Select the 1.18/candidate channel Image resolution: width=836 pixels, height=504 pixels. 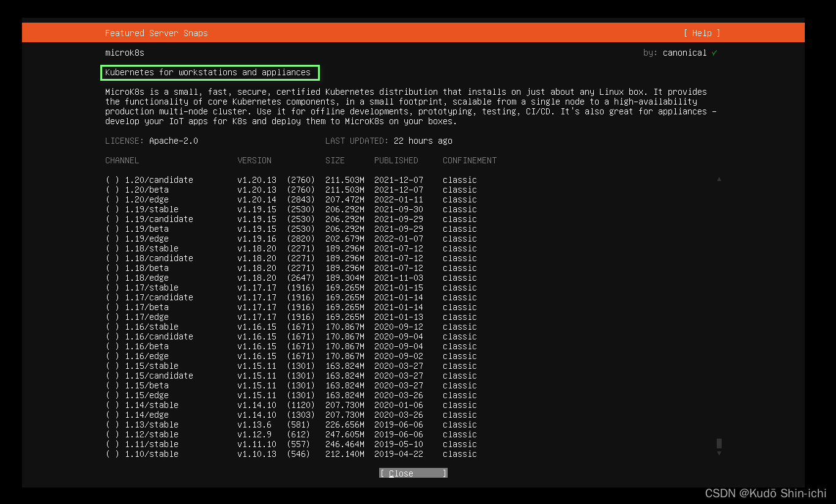(x=291, y=258)
